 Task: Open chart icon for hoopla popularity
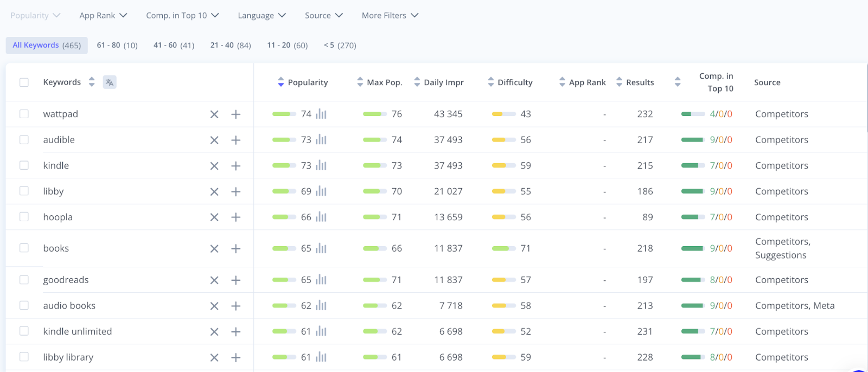(321, 217)
